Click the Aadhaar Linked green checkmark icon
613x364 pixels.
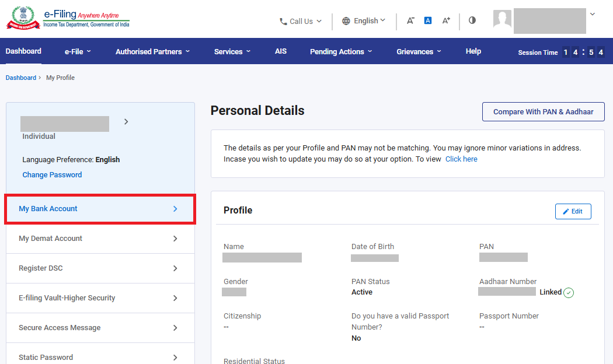coord(569,293)
